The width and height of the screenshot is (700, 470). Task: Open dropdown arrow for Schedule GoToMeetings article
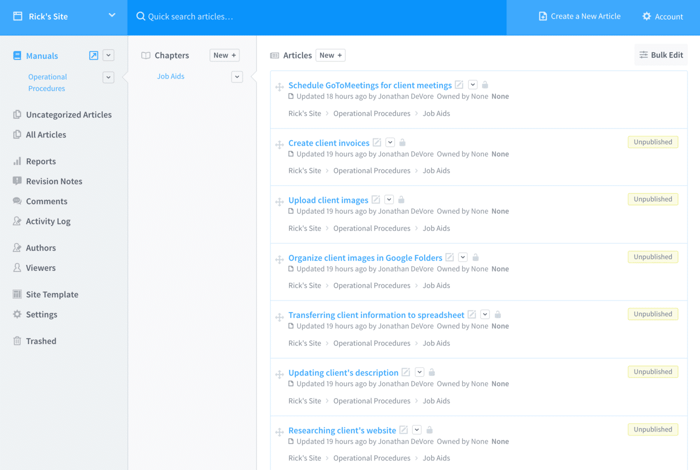473,86
